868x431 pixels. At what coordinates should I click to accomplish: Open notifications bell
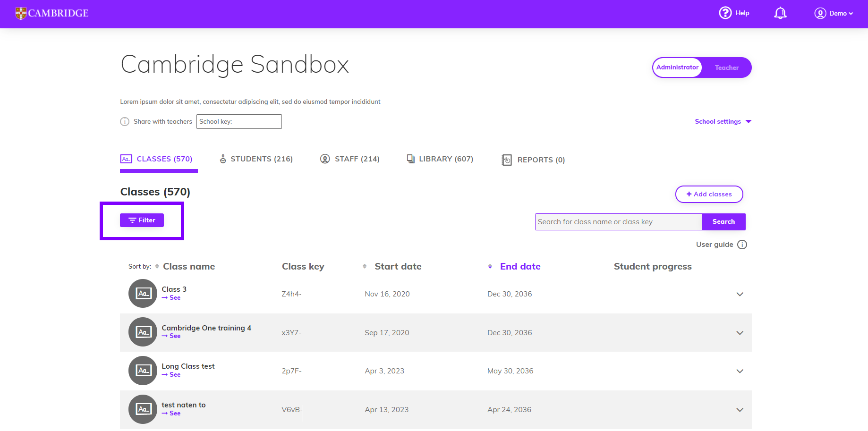780,13
